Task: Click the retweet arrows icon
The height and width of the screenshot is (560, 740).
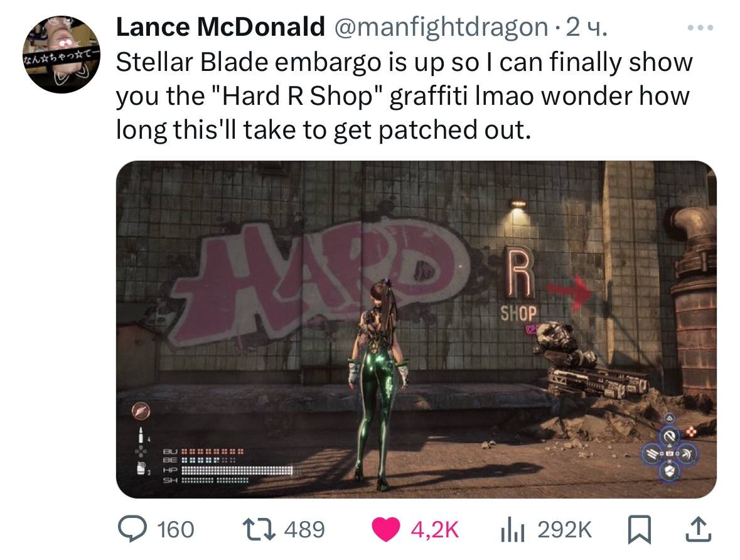Action: [259, 529]
